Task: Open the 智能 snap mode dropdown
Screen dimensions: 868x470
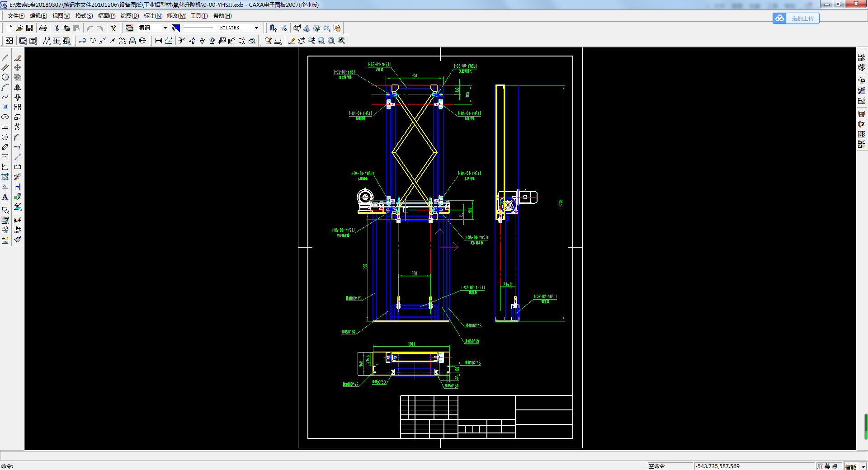Action: 863,466
